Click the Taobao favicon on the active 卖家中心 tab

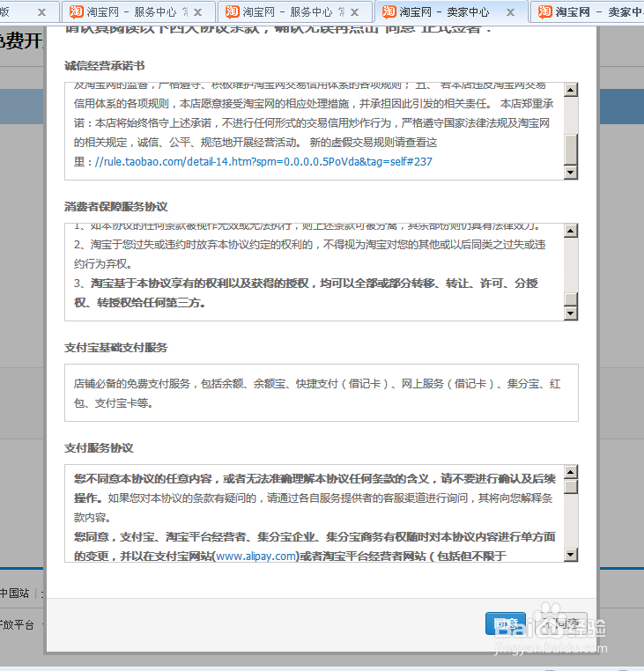[389, 11]
